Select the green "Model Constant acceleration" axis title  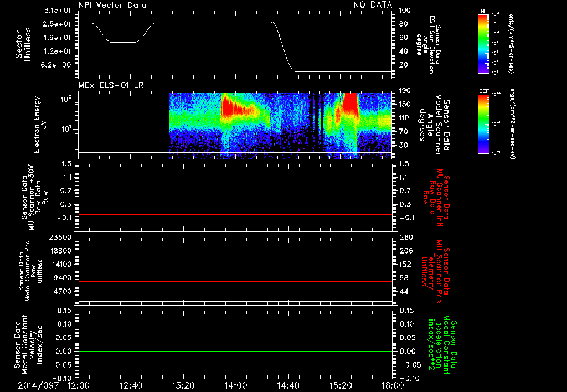(x=442, y=344)
